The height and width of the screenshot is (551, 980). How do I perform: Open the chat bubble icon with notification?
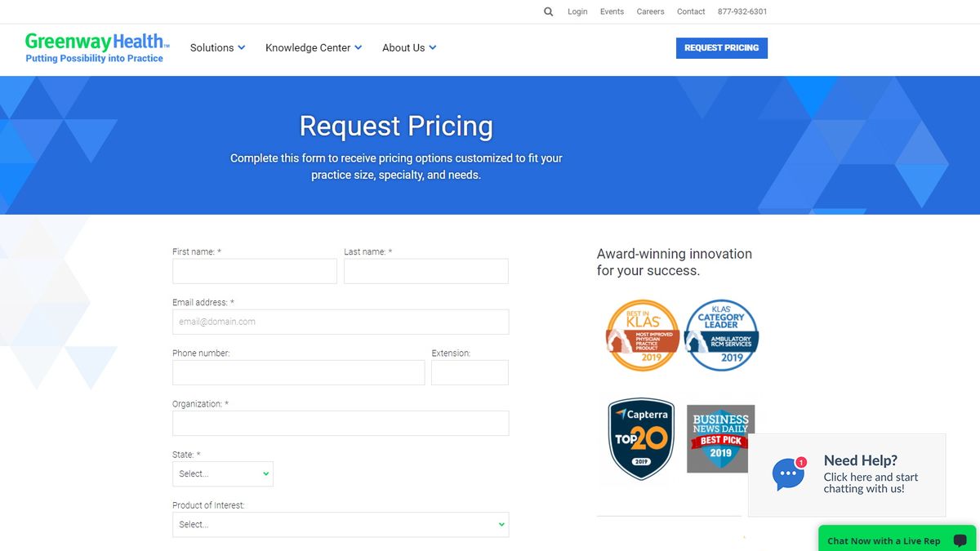788,473
